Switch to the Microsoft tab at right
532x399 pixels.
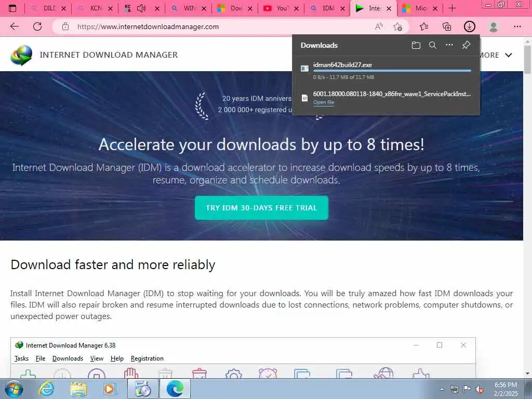click(420, 8)
